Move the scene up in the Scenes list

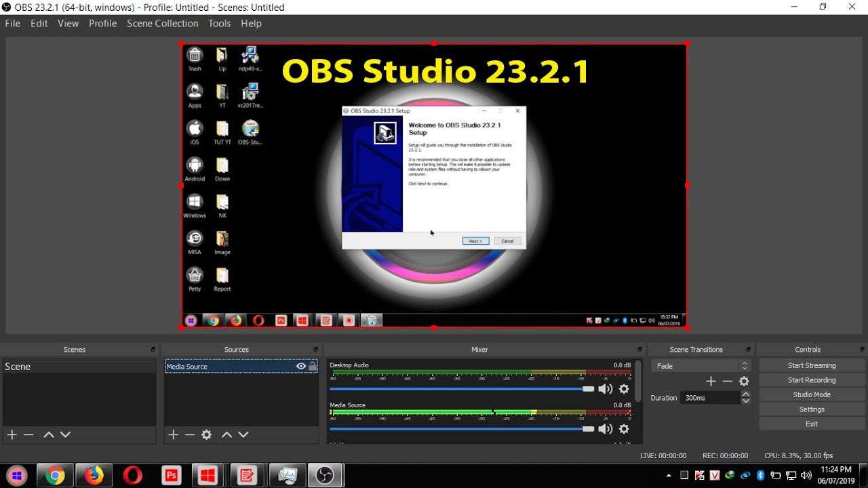tap(48, 434)
